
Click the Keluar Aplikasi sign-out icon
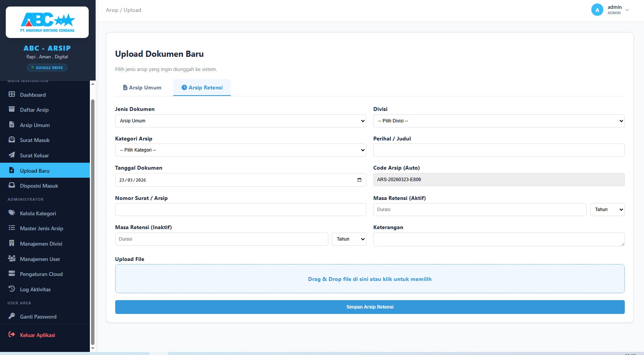click(x=12, y=335)
